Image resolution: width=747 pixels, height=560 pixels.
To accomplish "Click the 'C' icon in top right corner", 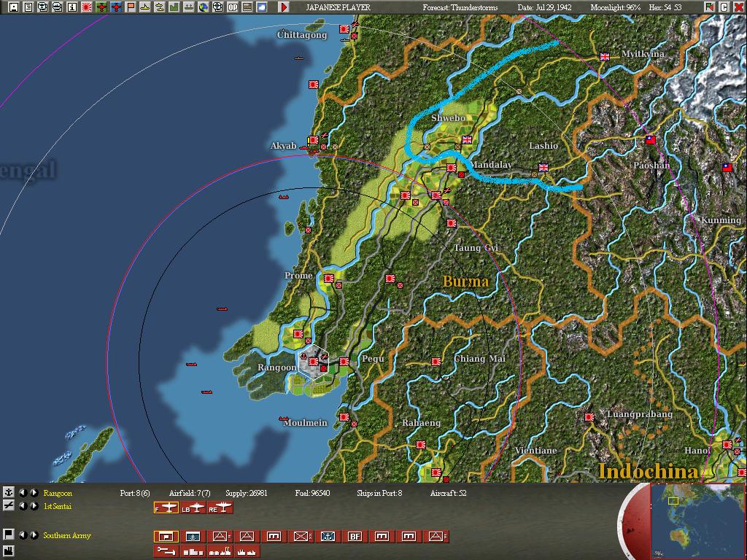I will coord(724,7).
